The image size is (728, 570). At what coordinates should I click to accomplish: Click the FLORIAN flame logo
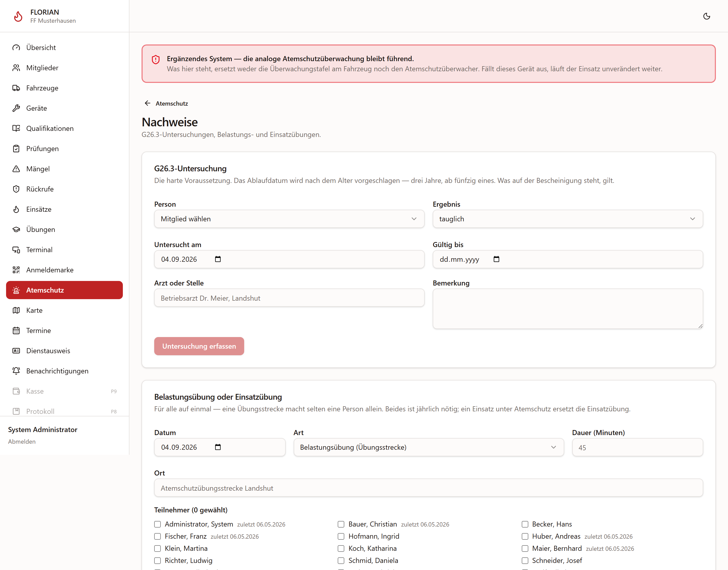click(x=18, y=16)
